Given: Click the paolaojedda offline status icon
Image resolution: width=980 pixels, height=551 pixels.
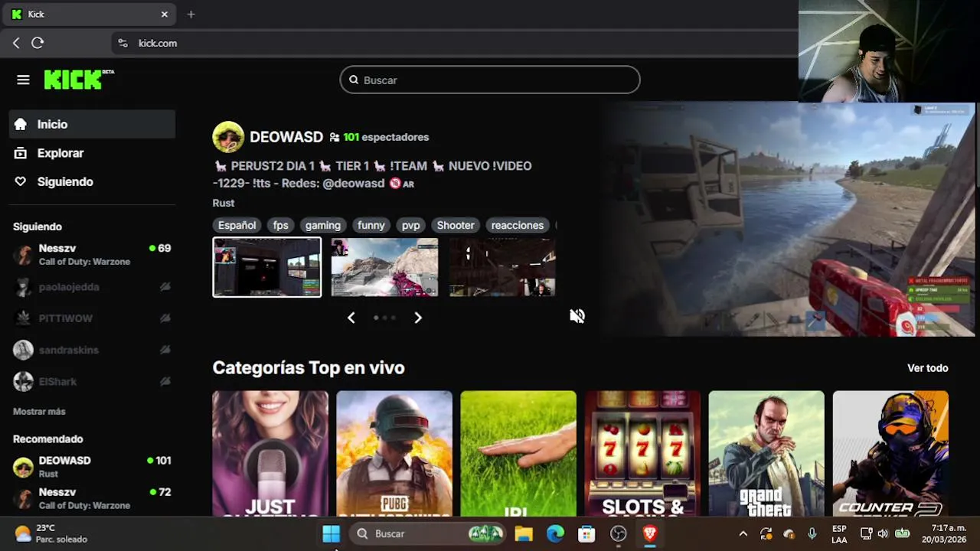Looking at the screenshot, I should tap(165, 287).
